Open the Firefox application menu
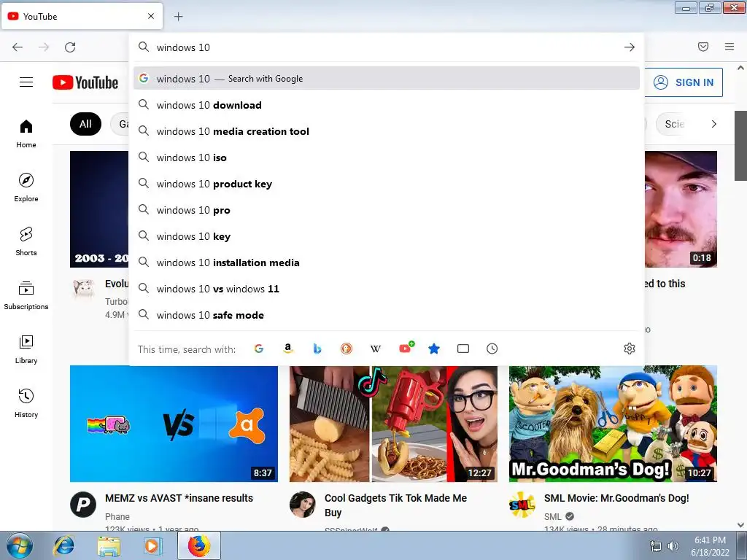 [729, 47]
